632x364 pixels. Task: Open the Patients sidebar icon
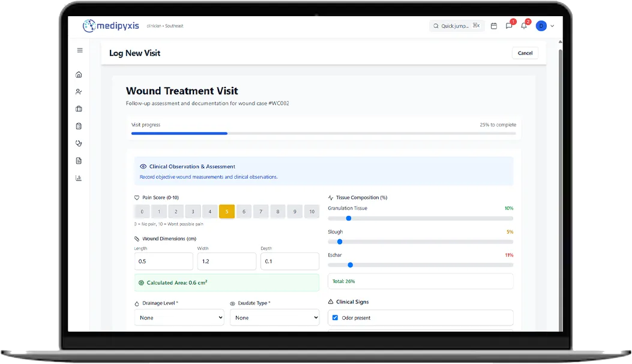click(79, 92)
